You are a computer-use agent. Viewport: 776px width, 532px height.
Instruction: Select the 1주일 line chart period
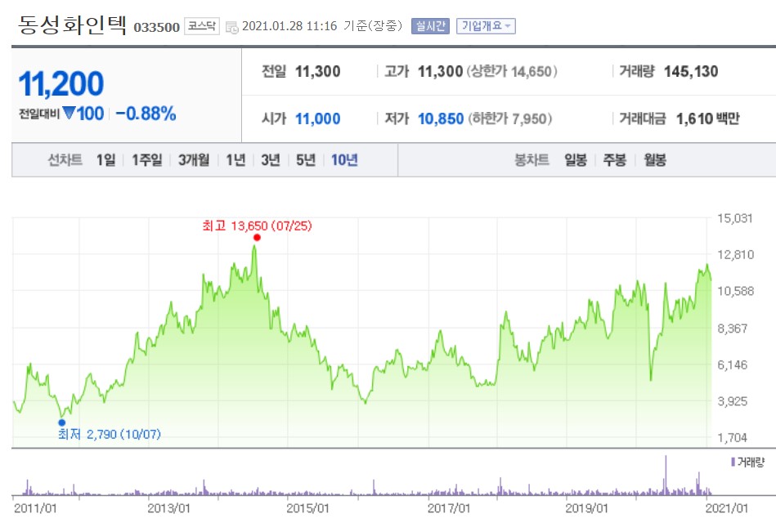tap(147, 159)
